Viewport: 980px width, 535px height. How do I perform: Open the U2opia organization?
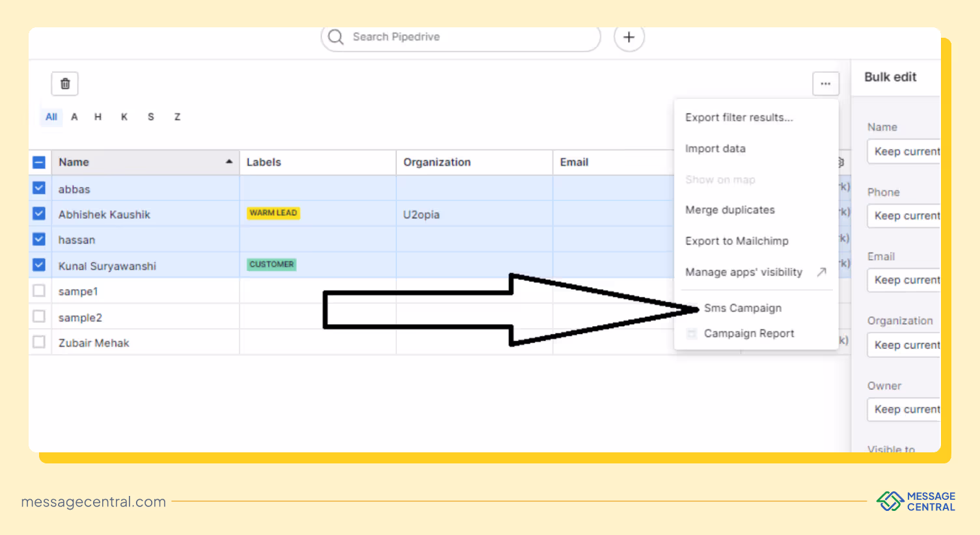click(421, 215)
